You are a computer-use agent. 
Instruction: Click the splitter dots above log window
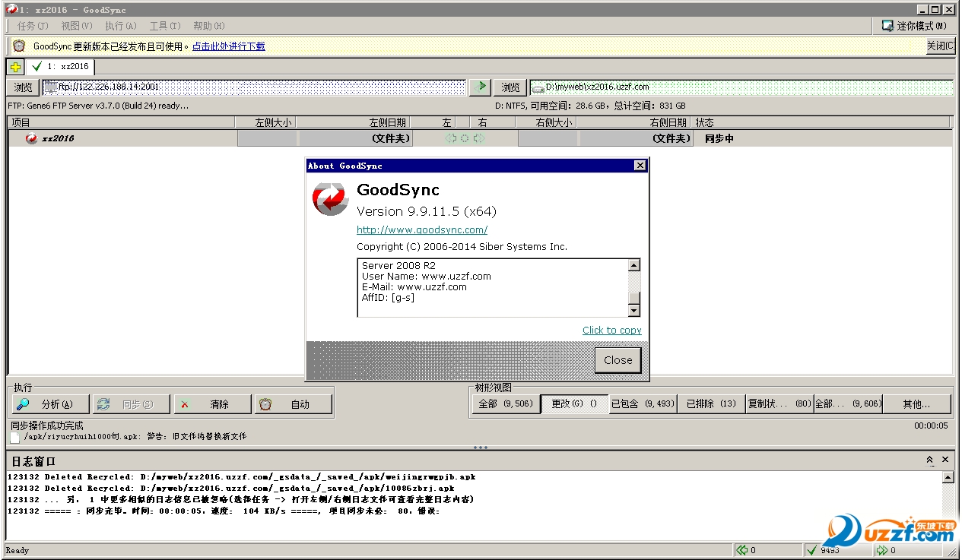(481, 448)
